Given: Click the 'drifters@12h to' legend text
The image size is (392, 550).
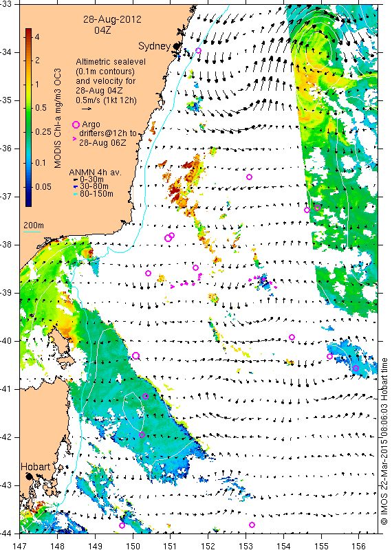Looking at the screenshot, I should point(108,133).
